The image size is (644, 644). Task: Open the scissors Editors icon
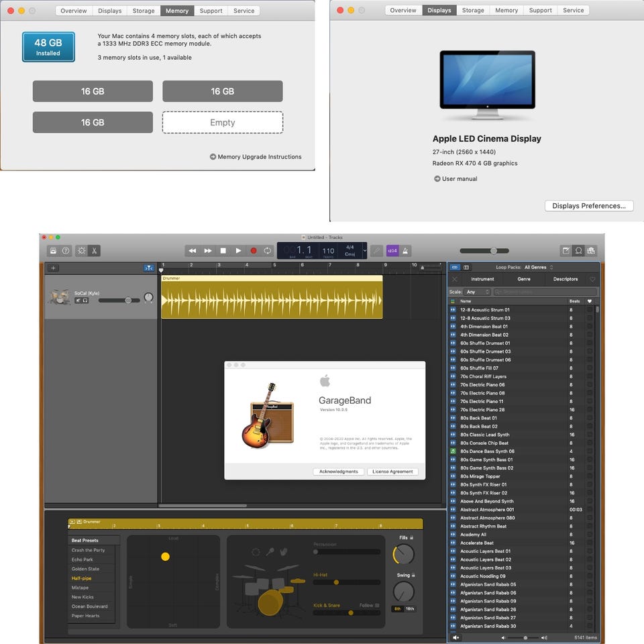94,250
